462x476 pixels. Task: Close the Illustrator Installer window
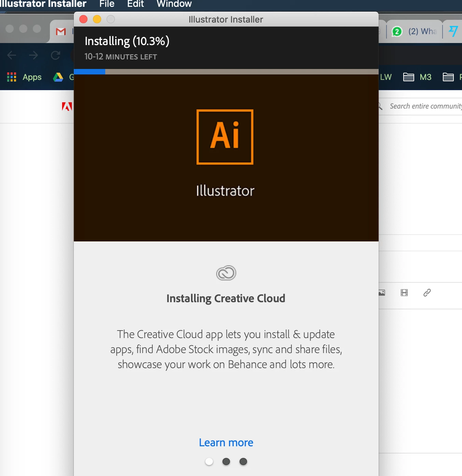pos(83,19)
